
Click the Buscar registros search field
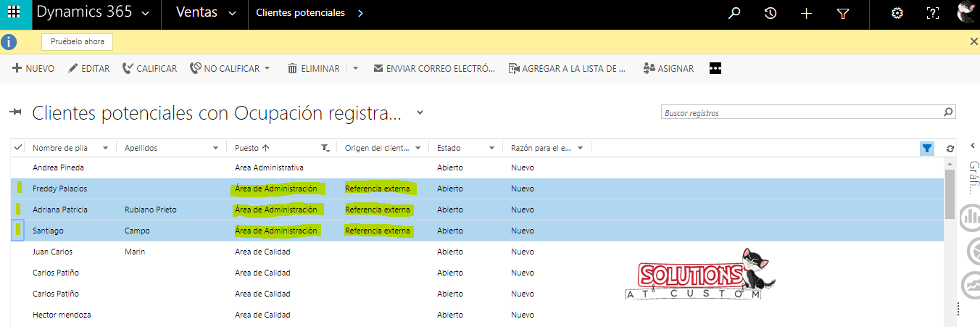pos(801,112)
